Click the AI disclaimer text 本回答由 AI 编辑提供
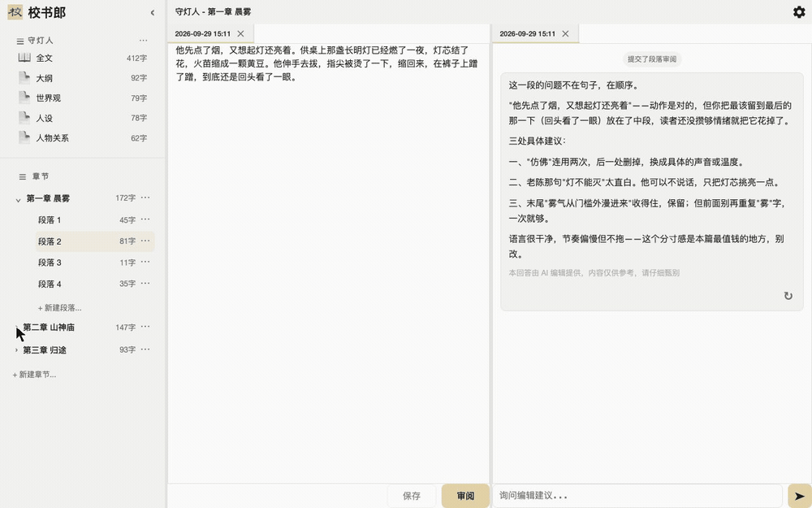 click(594, 272)
